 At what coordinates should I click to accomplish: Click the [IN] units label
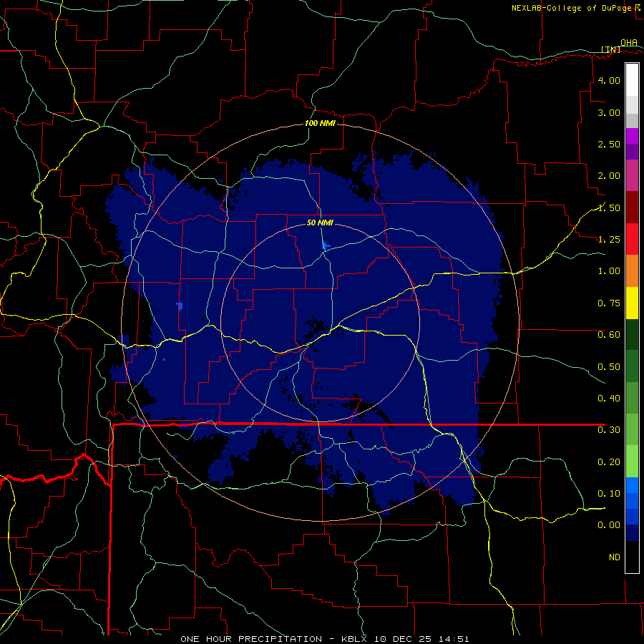(x=611, y=49)
